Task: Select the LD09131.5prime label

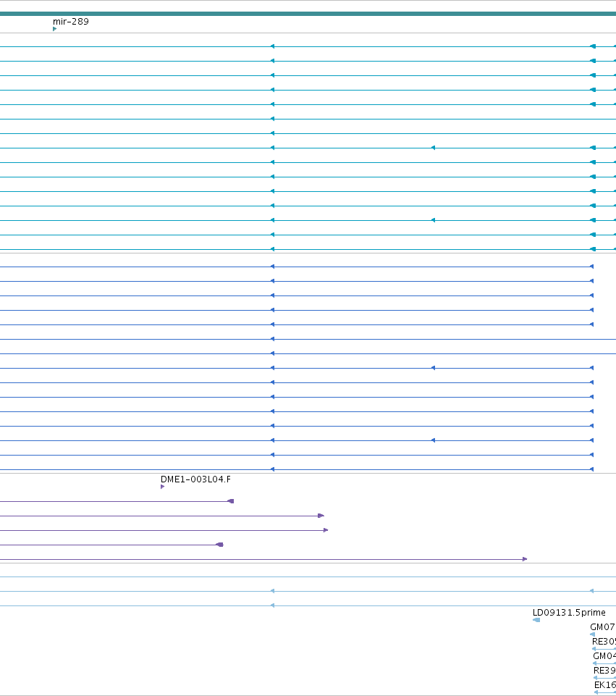Action: tap(569, 613)
